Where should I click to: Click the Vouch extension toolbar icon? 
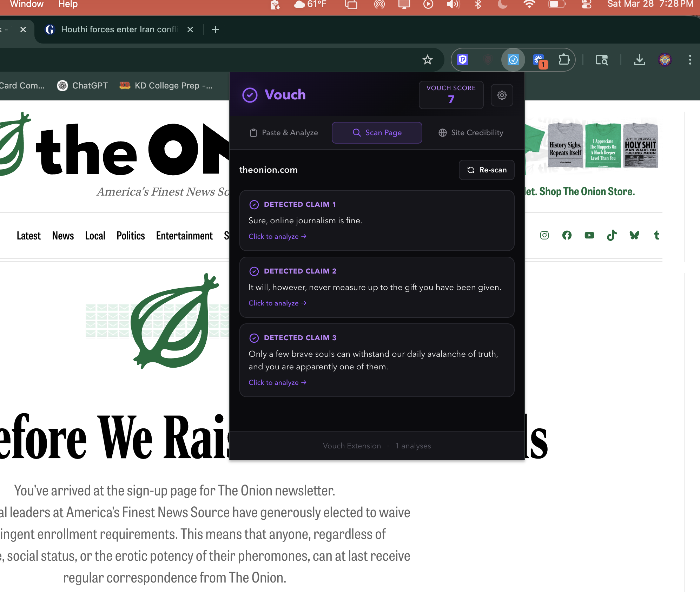(513, 60)
